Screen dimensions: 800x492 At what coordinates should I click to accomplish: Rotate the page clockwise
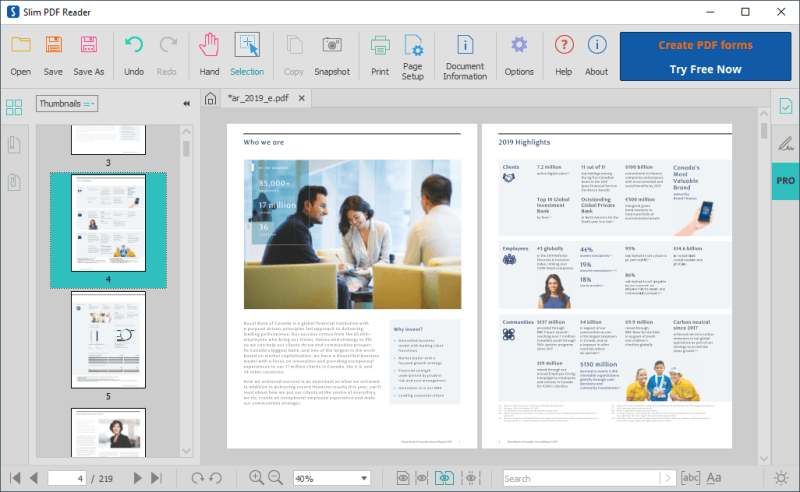coord(197,478)
